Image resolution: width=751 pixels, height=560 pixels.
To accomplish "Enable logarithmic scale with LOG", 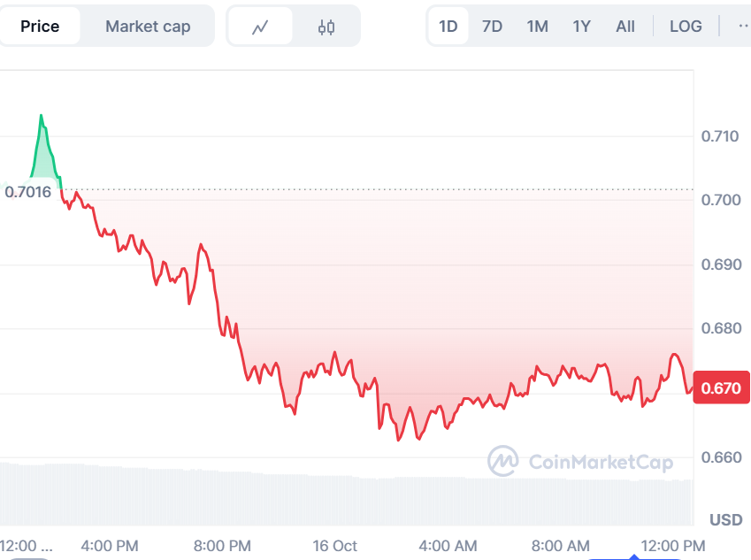I will click(x=686, y=26).
